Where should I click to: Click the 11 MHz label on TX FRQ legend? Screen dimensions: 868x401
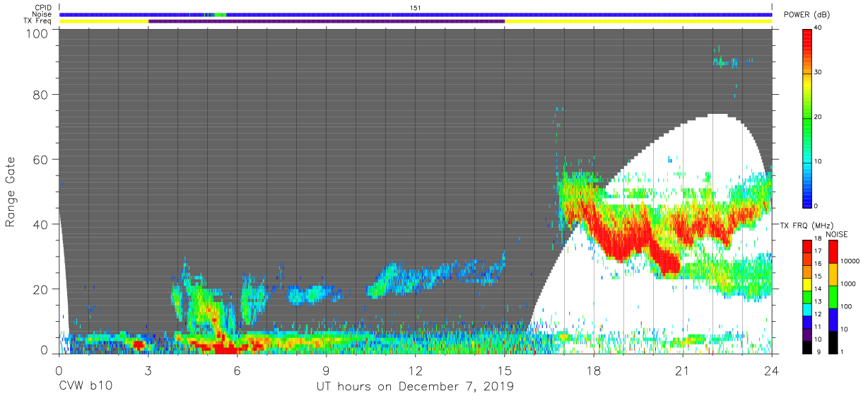[818, 327]
